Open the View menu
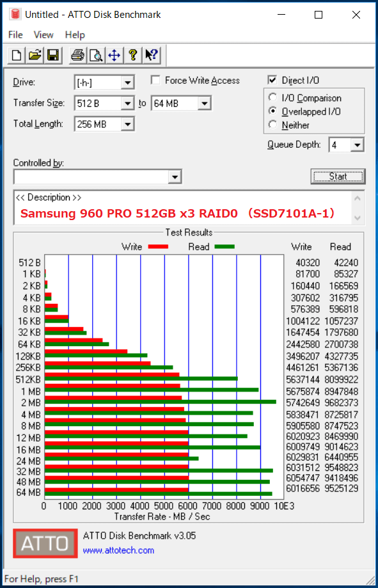 [43, 35]
